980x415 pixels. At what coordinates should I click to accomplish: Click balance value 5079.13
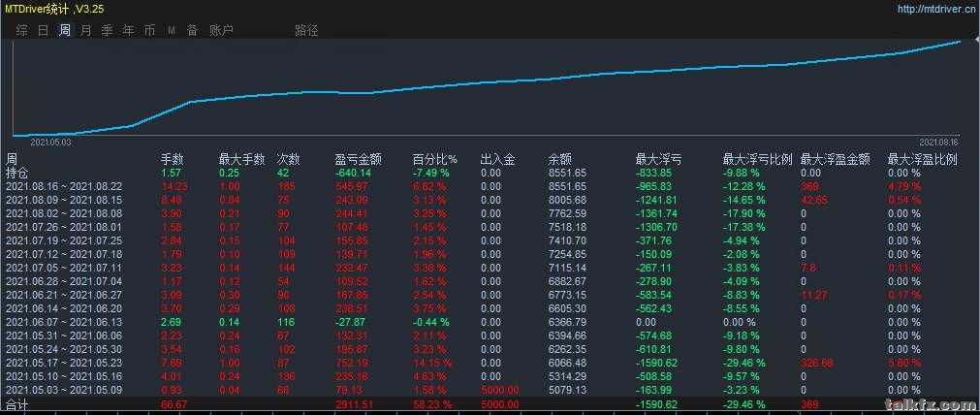567,390
